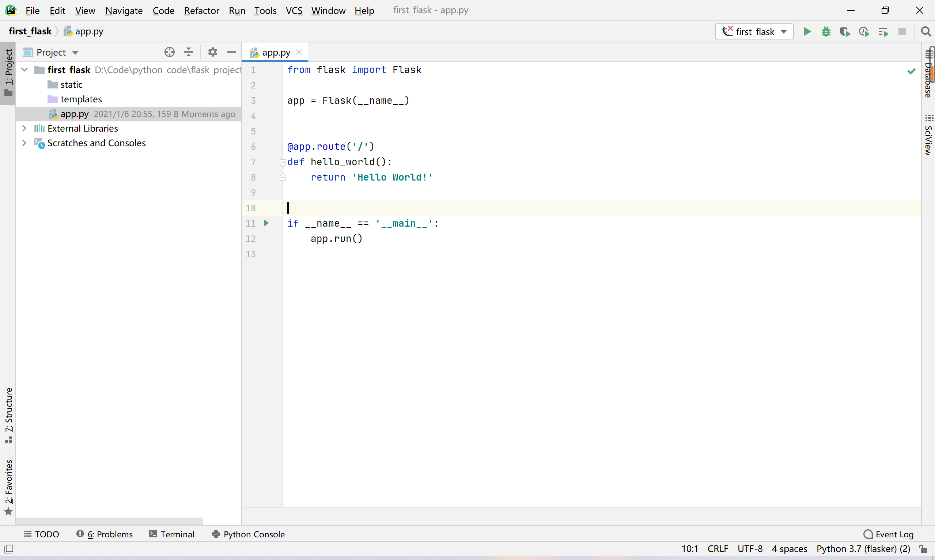The width and height of the screenshot is (935, 560).
Task: Locate current file with the crosshair icon
Action: (x=169, y=52)
